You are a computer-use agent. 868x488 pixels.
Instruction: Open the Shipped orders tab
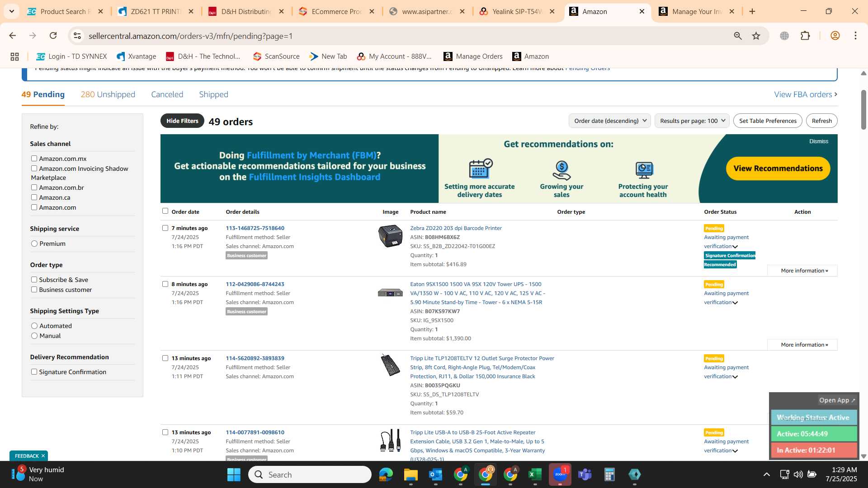[x=213, y=94]
